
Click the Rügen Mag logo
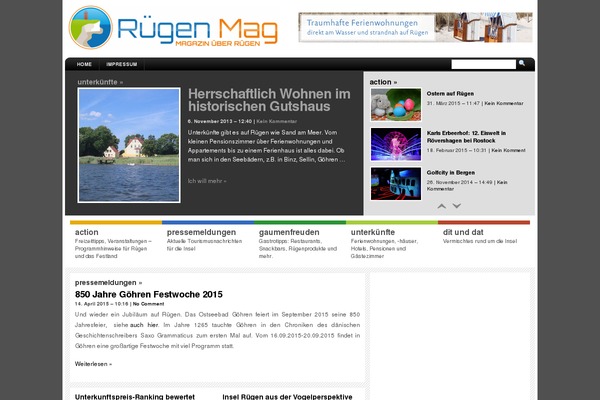[x=173, y=28]
